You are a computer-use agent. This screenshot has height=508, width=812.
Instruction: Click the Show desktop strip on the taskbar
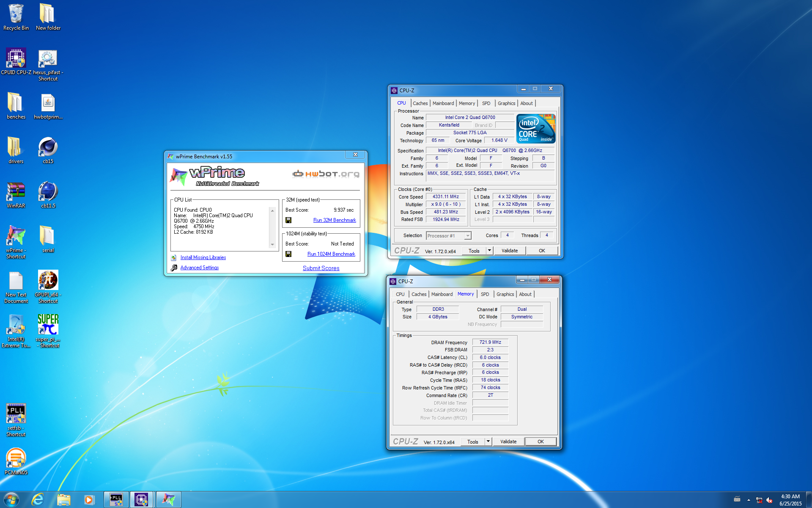click(809, 500)
